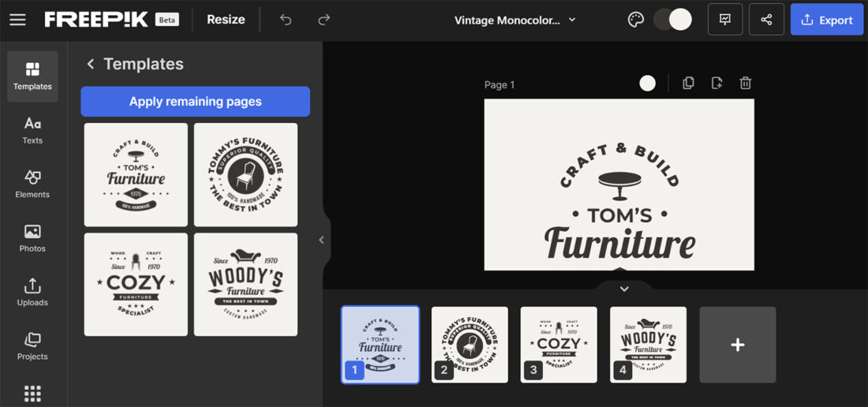The image size is (868, 407).
Task: Select the table illustration on canvas
Action: pos(619,186)
